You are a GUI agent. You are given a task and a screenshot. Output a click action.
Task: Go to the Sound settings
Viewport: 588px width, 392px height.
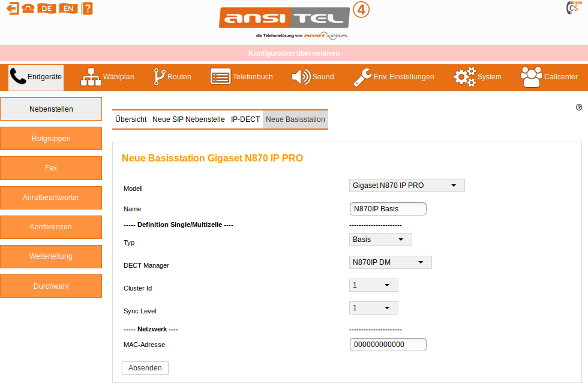click(313, 77)
